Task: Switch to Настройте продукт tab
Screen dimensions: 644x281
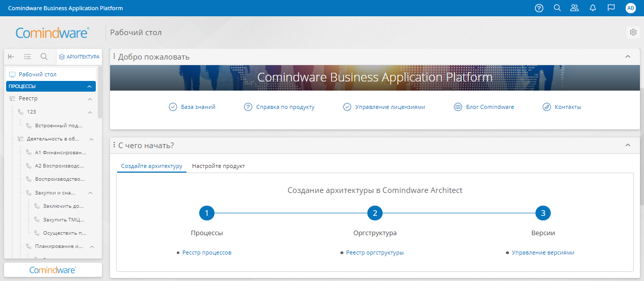Action: click(218, 166)
